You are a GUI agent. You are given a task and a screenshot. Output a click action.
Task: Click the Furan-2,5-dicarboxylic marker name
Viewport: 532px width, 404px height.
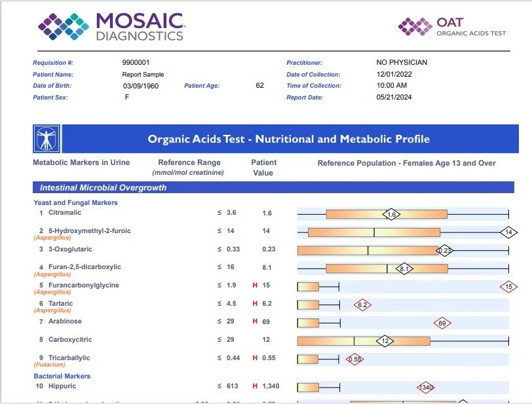[x=85, y=267]
